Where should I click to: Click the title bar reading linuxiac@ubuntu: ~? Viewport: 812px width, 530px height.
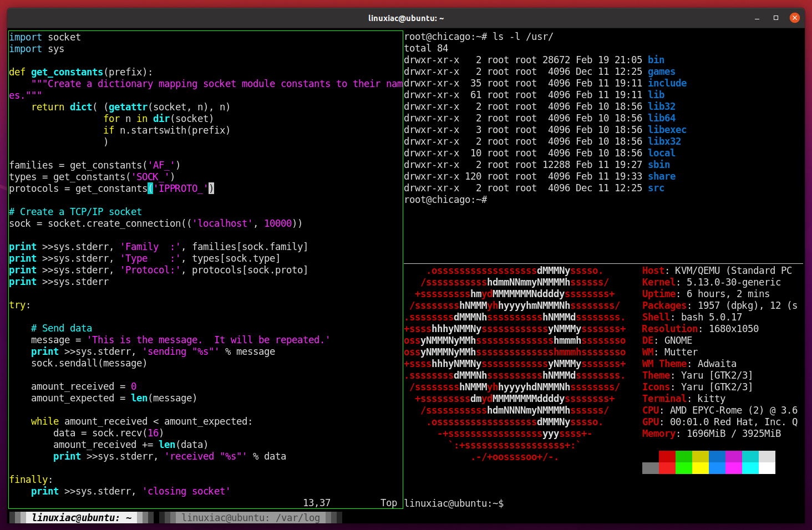406,17
